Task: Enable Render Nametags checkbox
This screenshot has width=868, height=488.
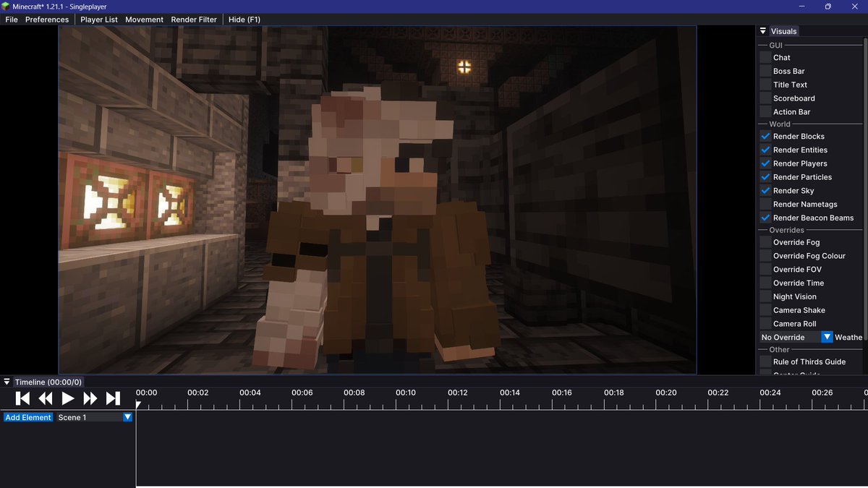Action: (x=765, y=204)
